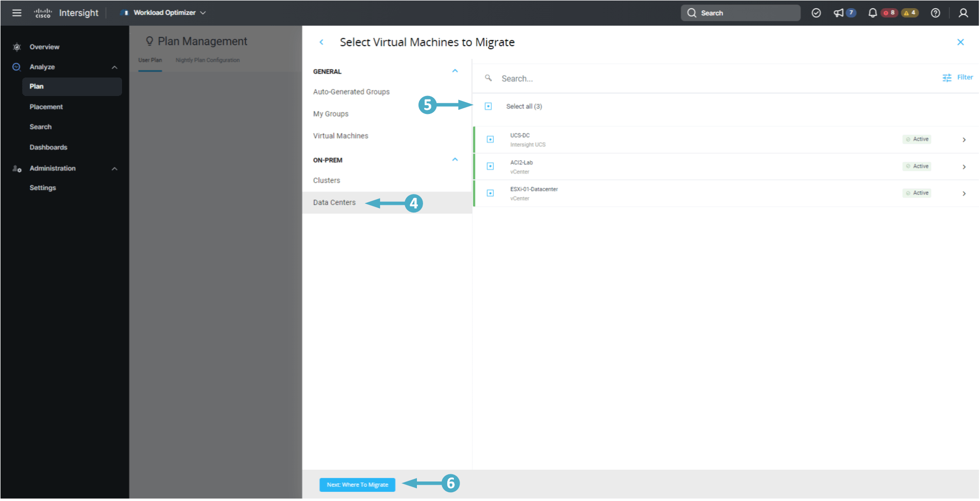Collapse the GENERAL section
This screenshot has height=501, width=980.
pos(454,71)
